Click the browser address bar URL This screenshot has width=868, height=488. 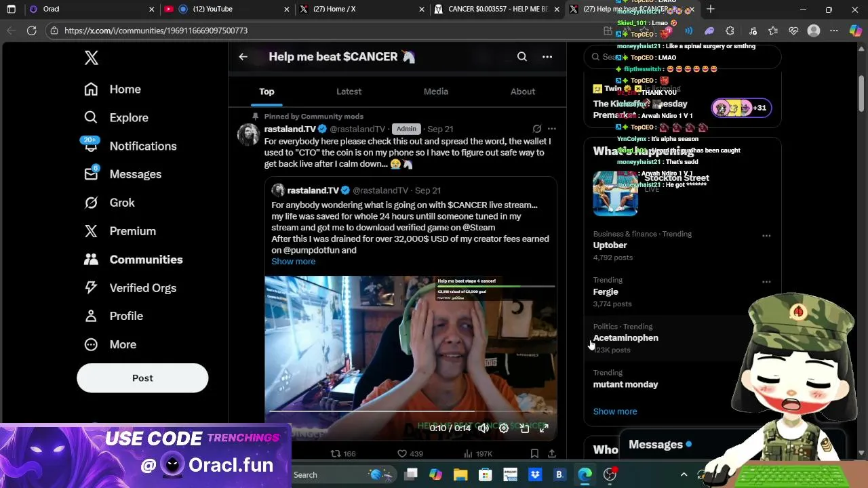[x=156, y=30]
